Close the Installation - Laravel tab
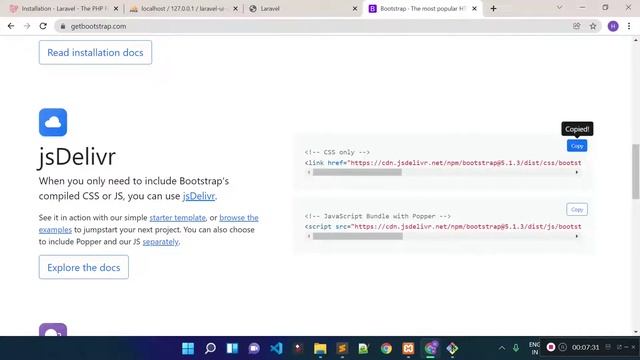 [x=116, y=9]
